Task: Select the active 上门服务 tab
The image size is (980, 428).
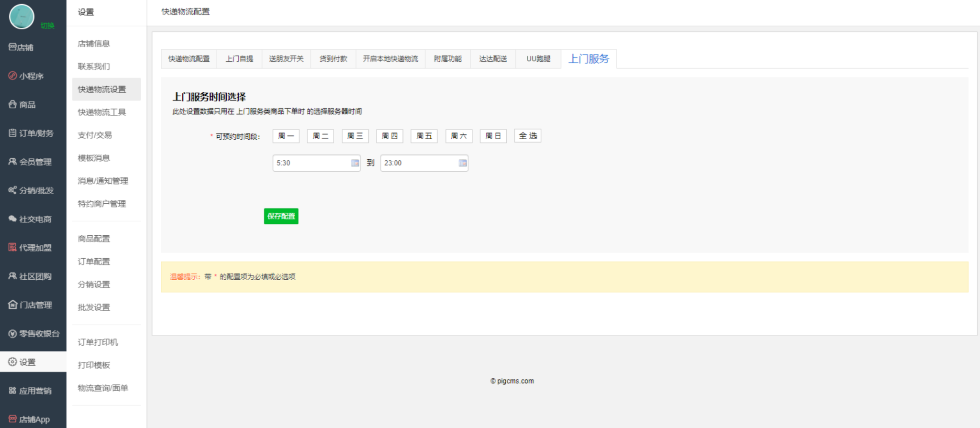Action: [589, 59]
